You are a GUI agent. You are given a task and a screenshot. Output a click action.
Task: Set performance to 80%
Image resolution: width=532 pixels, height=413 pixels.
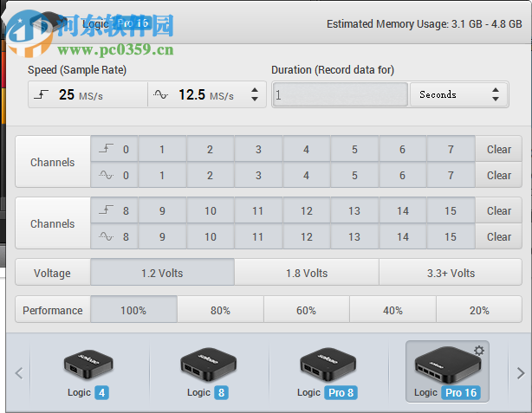pyautogui.click(x=221, y=310)
